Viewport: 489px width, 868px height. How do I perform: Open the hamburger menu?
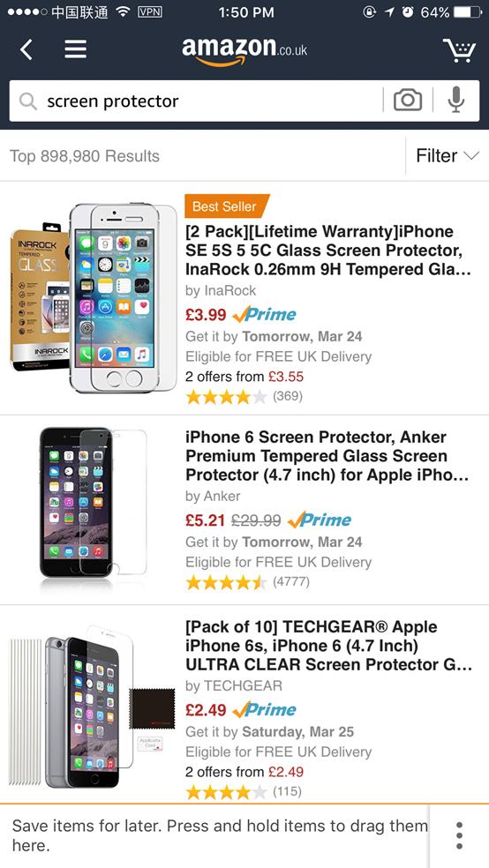point(76,49)
